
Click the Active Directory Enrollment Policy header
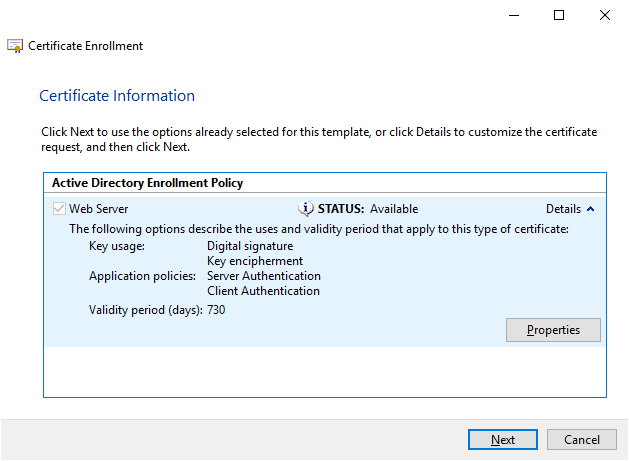point(147,183)
